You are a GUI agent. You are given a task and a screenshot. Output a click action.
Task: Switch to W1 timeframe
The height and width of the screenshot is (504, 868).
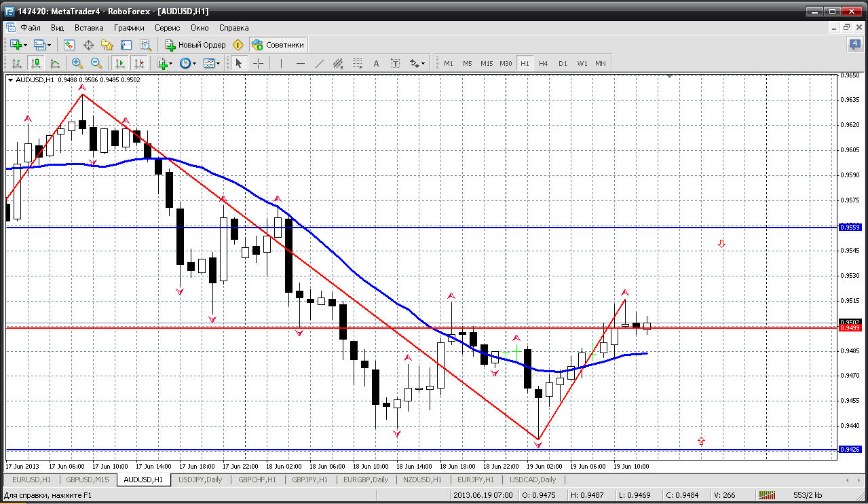pyautogui.click(x=582, y=63)
